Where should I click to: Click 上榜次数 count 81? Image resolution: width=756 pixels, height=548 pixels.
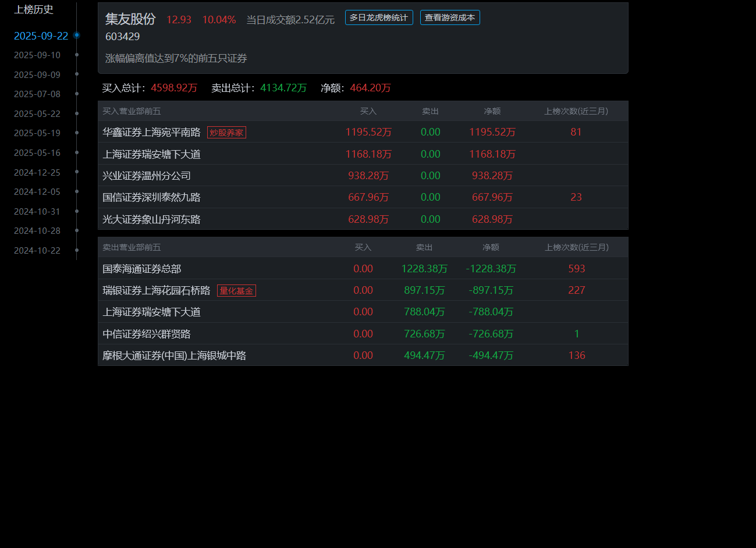(576, 132)
